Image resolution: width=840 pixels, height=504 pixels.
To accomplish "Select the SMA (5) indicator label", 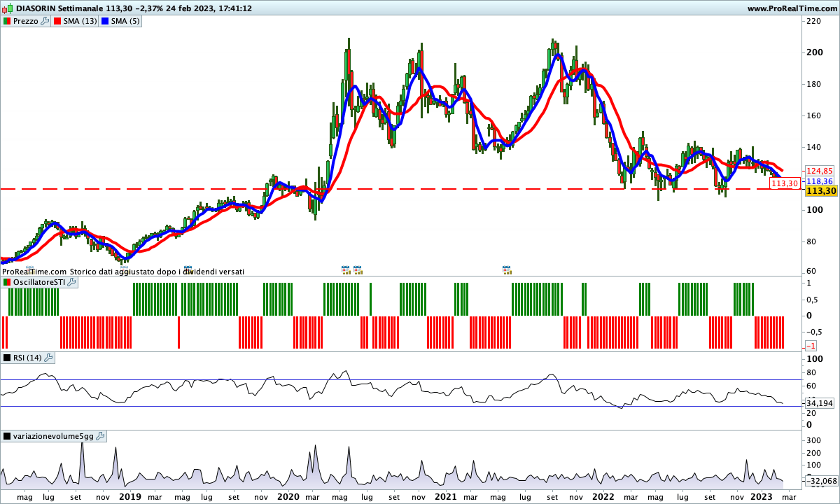I will 125,21.
